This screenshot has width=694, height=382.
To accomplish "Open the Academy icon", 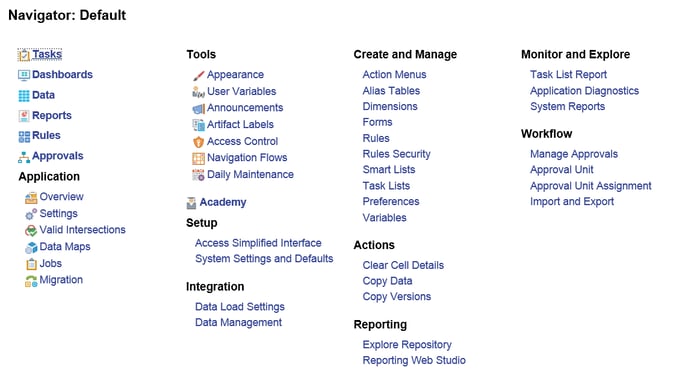I will (191, 203).
